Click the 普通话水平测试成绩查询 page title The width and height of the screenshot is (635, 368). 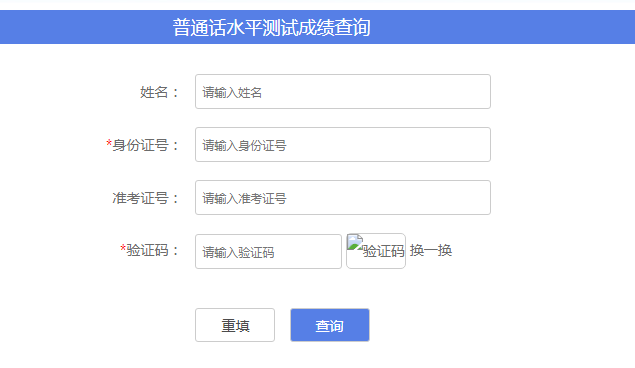(x=271, y=27)
